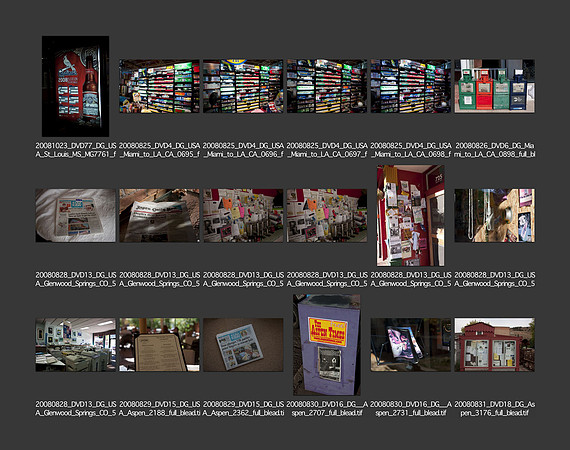
Task: Select the office with copy machines thumbnail
Action: click(75, 345)
